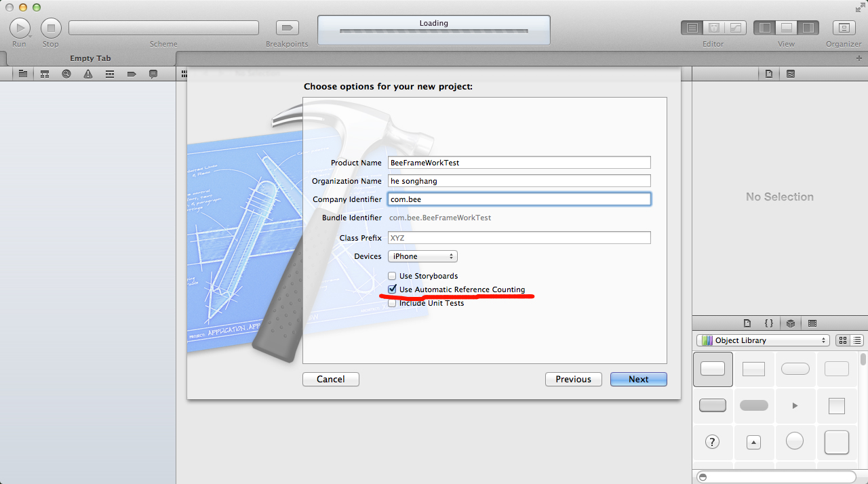868x484 pixels.
Task: Select the Empty Tab tab
Action: click(x=90, y=58)
